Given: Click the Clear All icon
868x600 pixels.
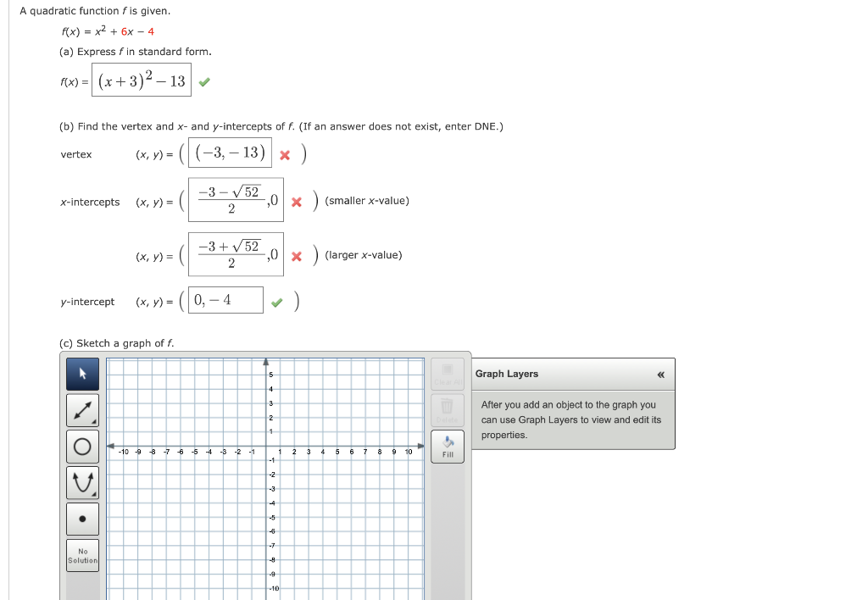Looking at the screenshot, I should coord(447,374).
